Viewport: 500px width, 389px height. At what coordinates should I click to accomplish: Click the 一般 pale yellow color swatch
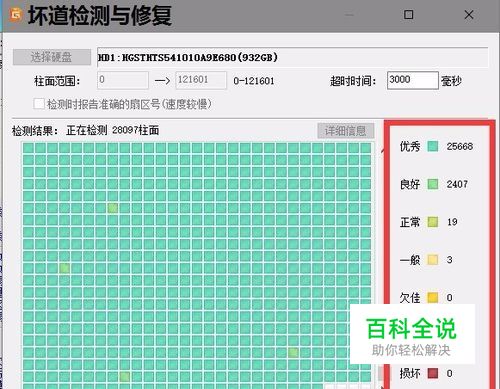(x=433, y=260)
